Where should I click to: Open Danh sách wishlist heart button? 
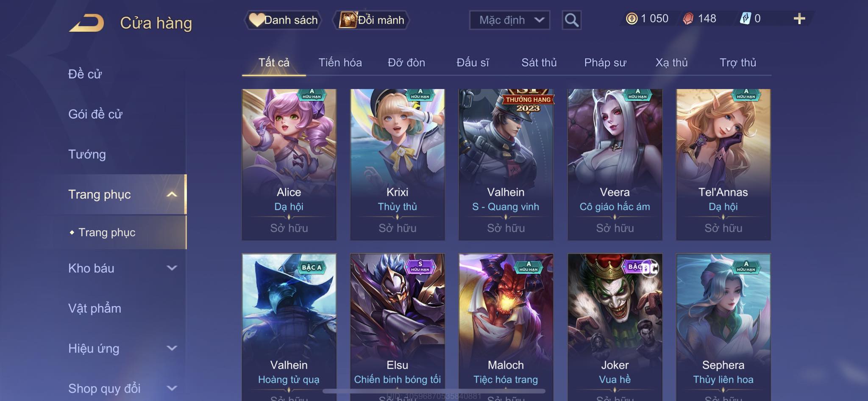coord(283,20)
